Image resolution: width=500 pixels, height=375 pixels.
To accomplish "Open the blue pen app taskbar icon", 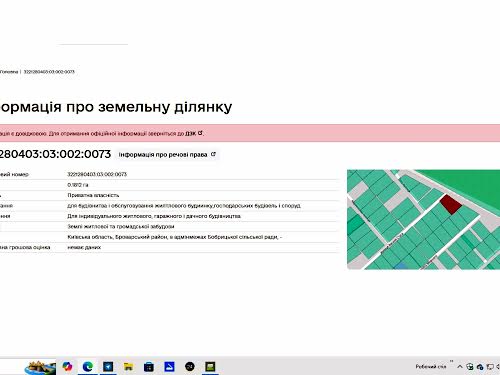I will [169, 367].
